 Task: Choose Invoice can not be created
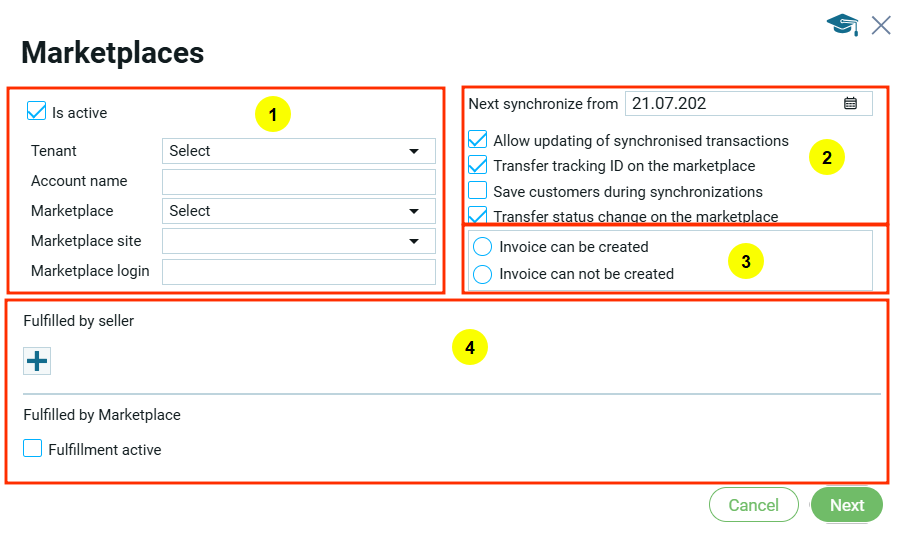pyautogui.click(x=483, y=274)
